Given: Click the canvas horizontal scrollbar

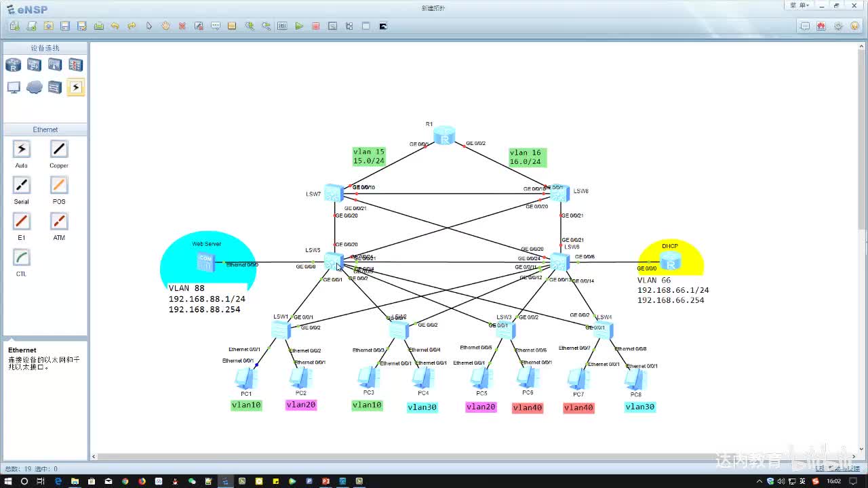Looking at the screenshot, I should (474, 456).
